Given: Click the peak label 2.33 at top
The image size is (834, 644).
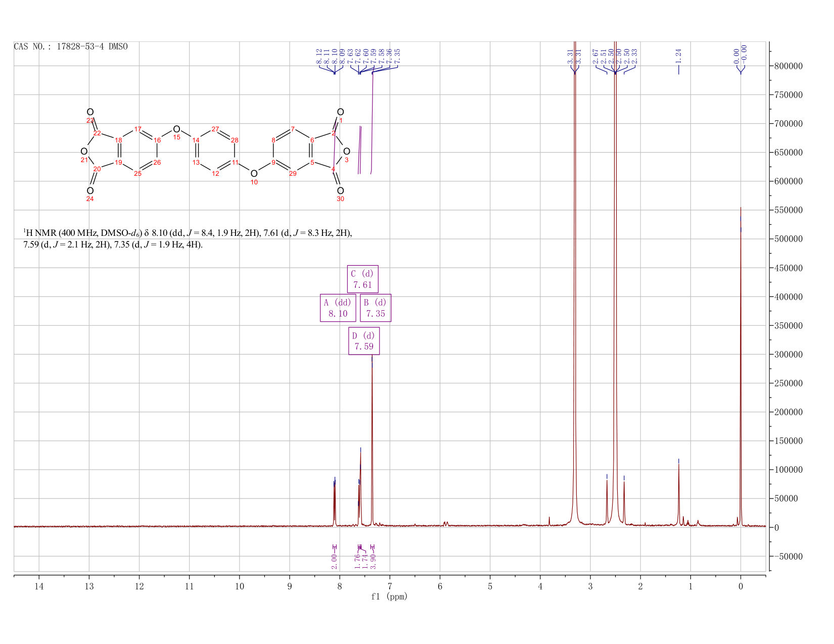Looking at the screenshot, I should coord(634,56).
